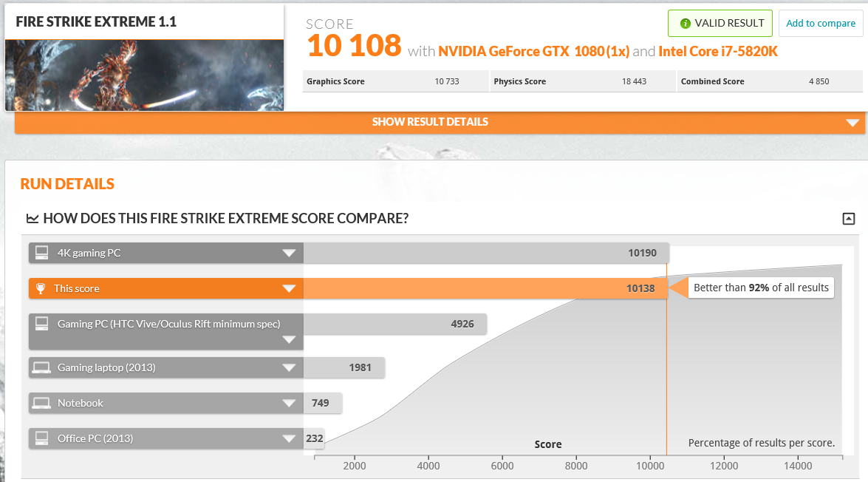The height and width of the screenshot is (482, 868).
Task: Click the Gaming laptop (2013) laptop icon
Action: click(x=41, y=367)
